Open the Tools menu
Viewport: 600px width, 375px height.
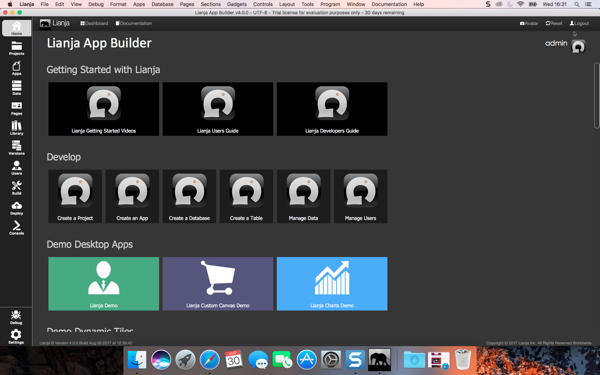pyautogui.click(x=307, y=4)
